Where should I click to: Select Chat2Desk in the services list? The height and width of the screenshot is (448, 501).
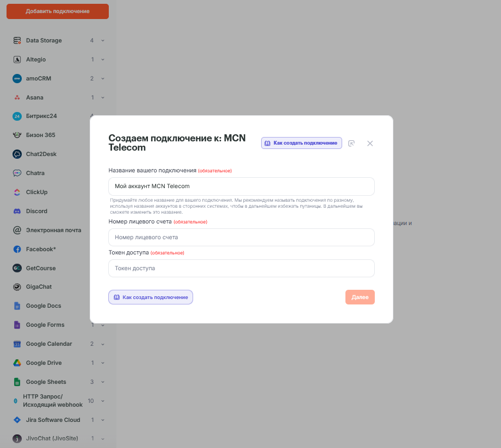tap(41, 154)
